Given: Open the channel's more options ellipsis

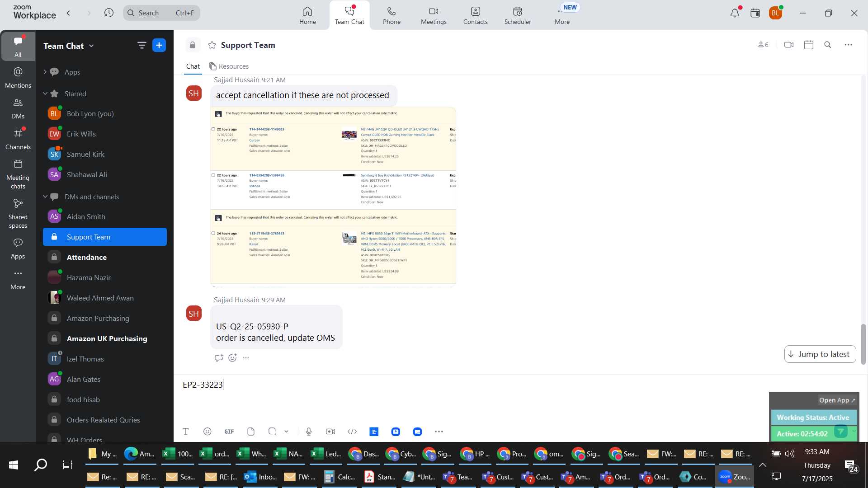Looking at the screenshot, I should click(x=849, y=45).
